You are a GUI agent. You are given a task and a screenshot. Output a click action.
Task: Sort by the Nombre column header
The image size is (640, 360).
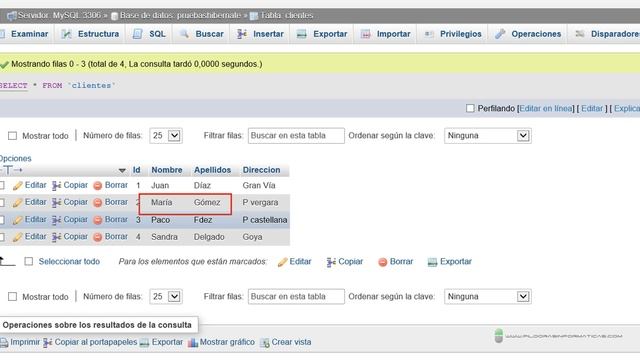tap(167, 170)
